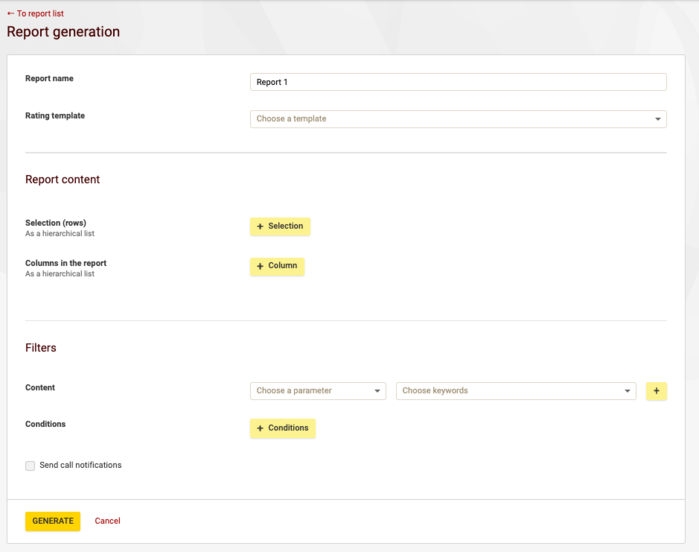Click the Rating template label
699x552 pixels.
click(55, 115)
